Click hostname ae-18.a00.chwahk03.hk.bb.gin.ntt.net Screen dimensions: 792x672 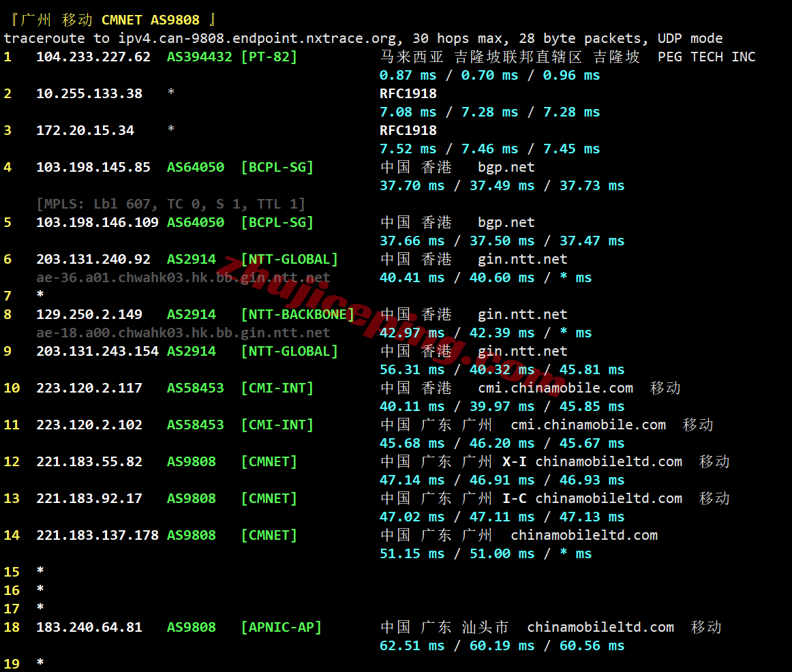pyautogui.click(x=183, y=333)
